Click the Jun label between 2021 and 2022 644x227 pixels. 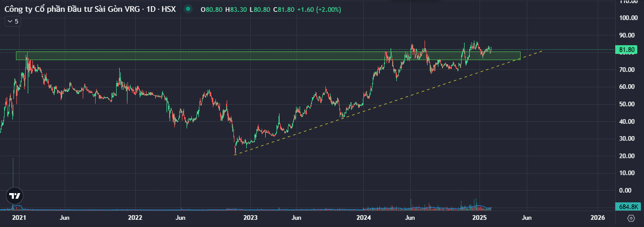65,218
